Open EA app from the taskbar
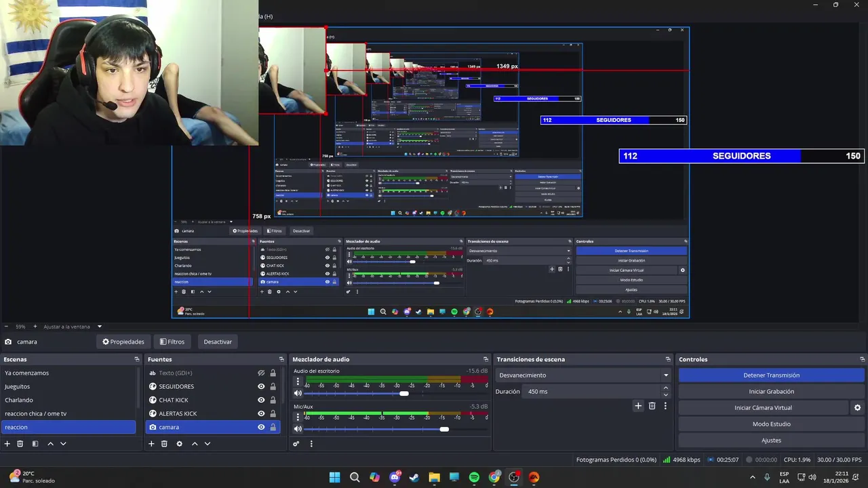Image resolution: width=868 pixels, height=488 pixels. tap(534, 477)
